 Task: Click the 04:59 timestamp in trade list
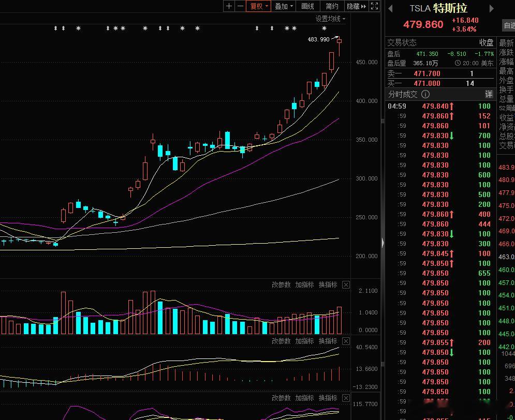pyautogui.click(x=397, y=107)
